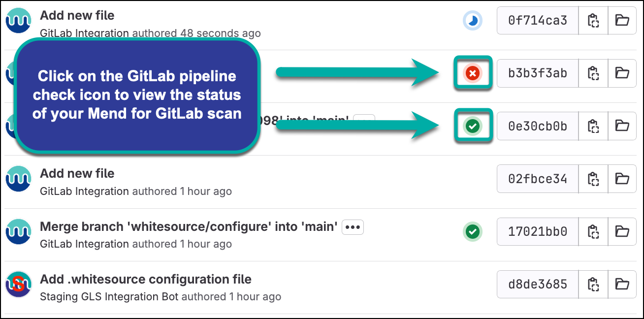Open the top 'Add new file' commit

click(77, 15)
